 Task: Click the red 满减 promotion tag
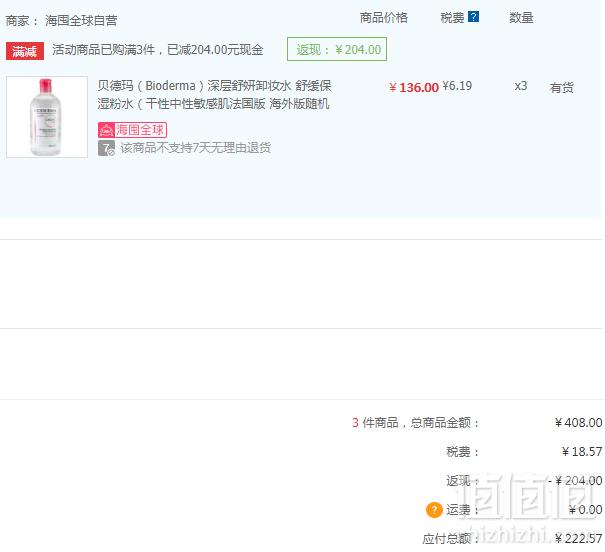[x=25, y=51]
